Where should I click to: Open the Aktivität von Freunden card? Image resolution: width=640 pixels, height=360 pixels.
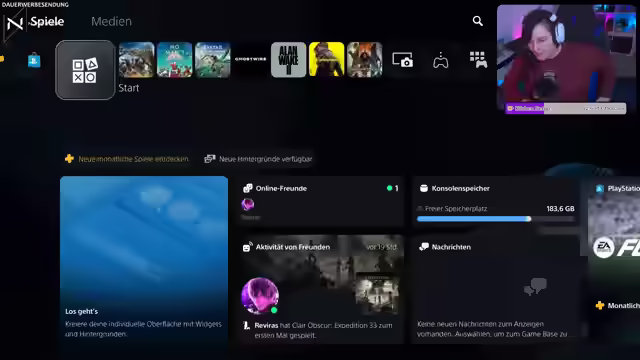pyautogui.click(x=322, y=290)
